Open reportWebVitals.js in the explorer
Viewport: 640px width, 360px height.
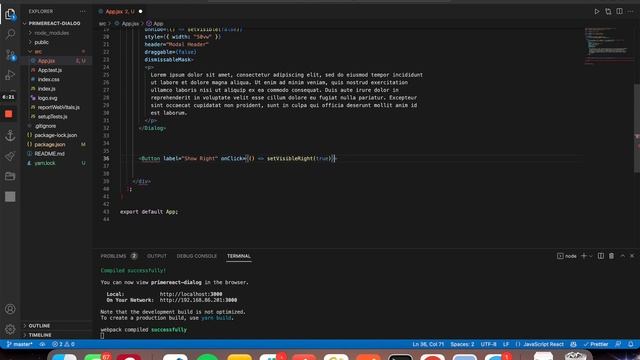pyautogui.click(x=58, y=107)
